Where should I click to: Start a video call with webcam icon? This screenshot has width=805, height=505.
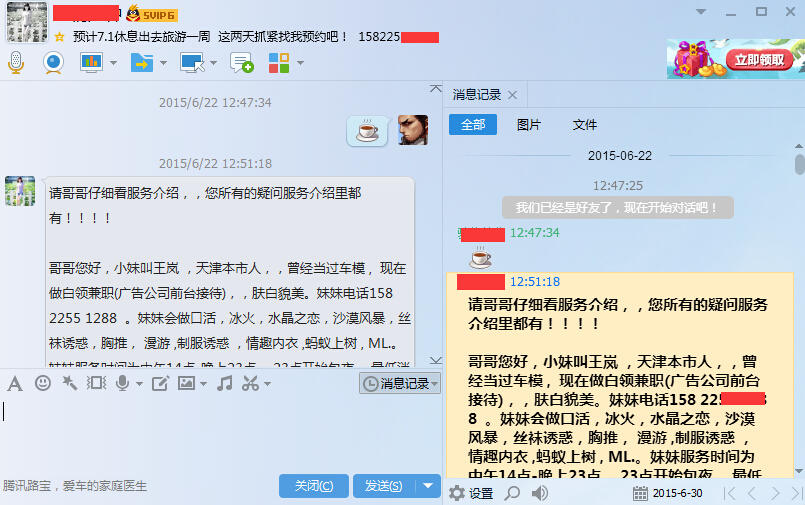[53, 63]
